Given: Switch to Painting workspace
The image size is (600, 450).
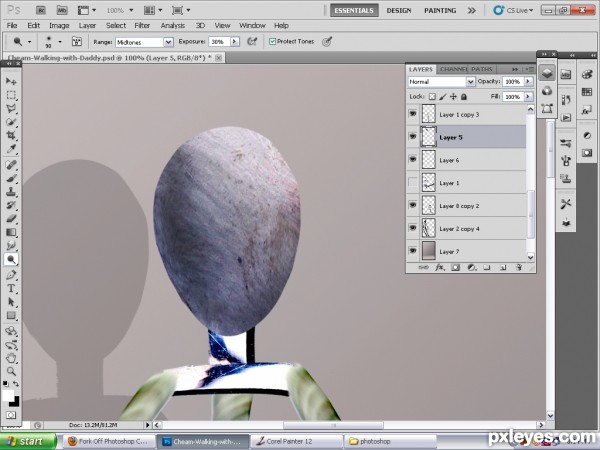Looking at the screenshot, I should [x=440, y=10].
